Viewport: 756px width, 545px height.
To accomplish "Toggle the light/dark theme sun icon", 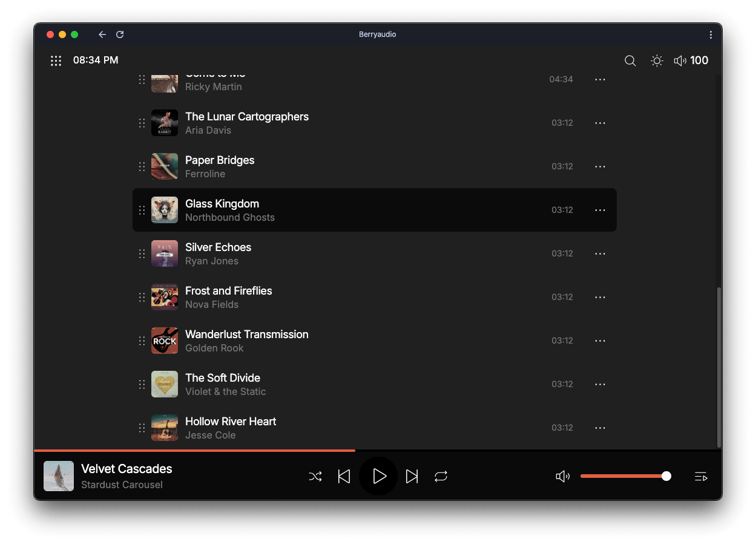I will point(657,60).
